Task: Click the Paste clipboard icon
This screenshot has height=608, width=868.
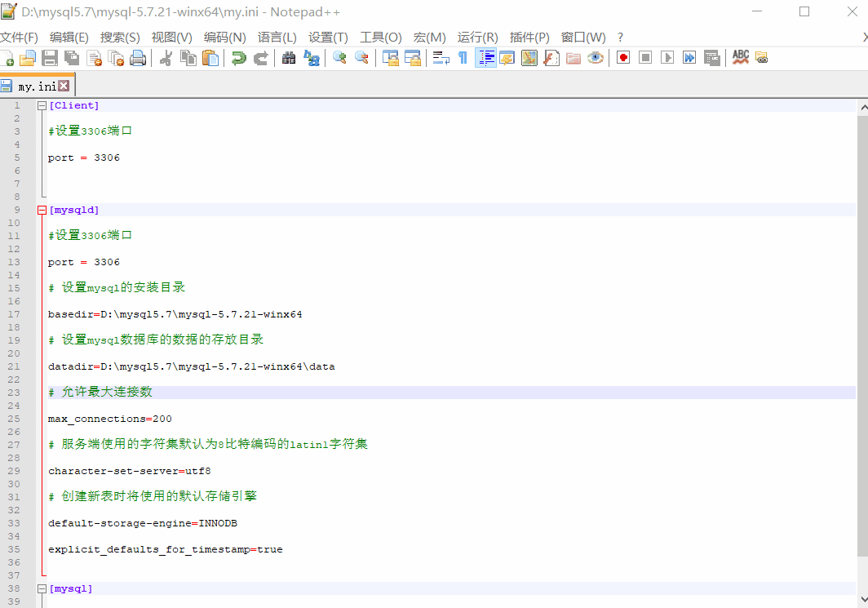Action: pos(210,58)
